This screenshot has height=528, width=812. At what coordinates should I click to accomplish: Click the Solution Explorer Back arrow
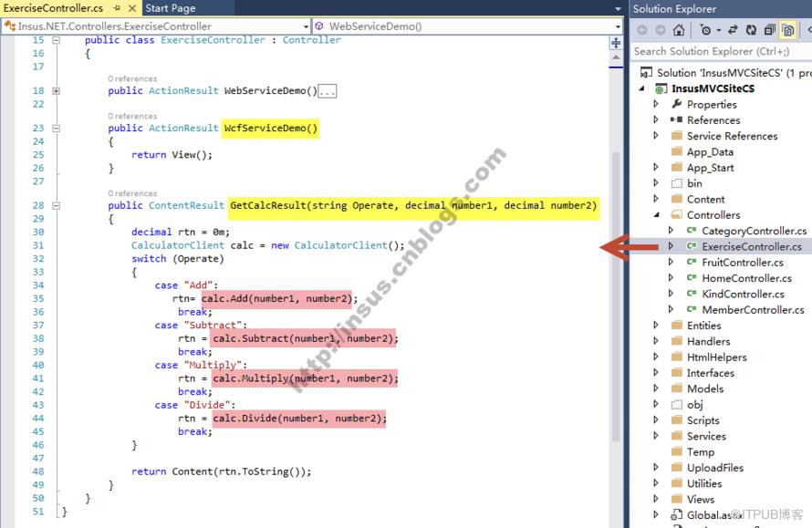click(x=642, y=30)
